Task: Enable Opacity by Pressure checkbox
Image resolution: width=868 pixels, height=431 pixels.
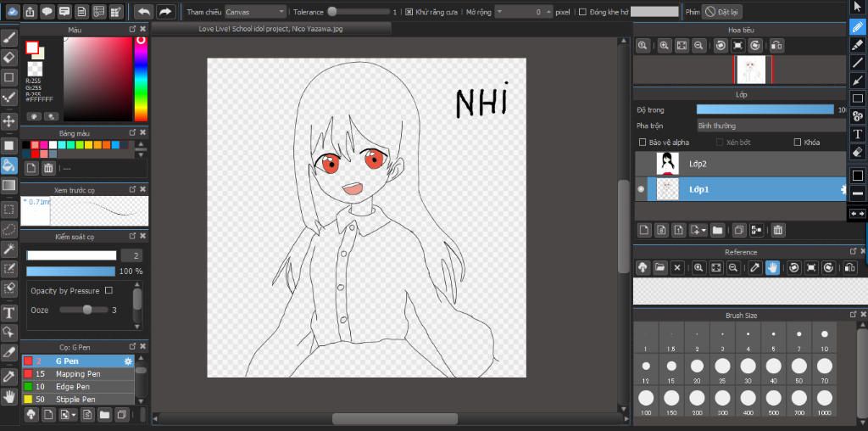Action: [108, 290]
